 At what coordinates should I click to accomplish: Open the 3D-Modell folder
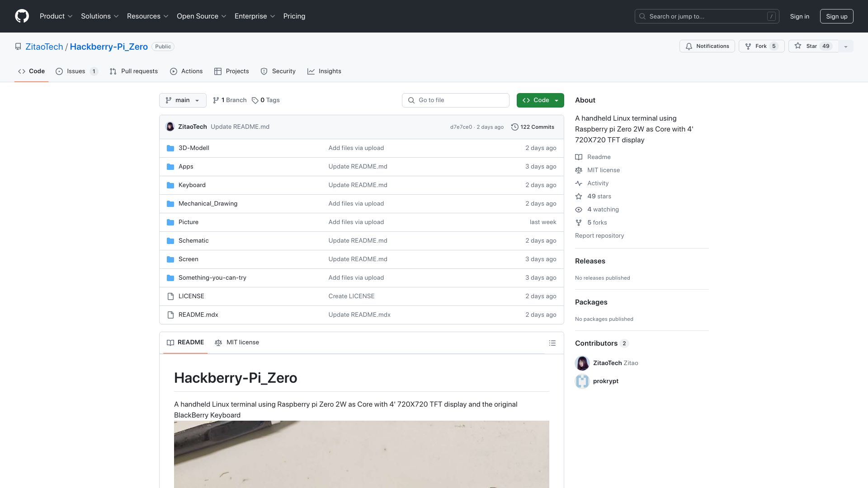pos(193,148)
